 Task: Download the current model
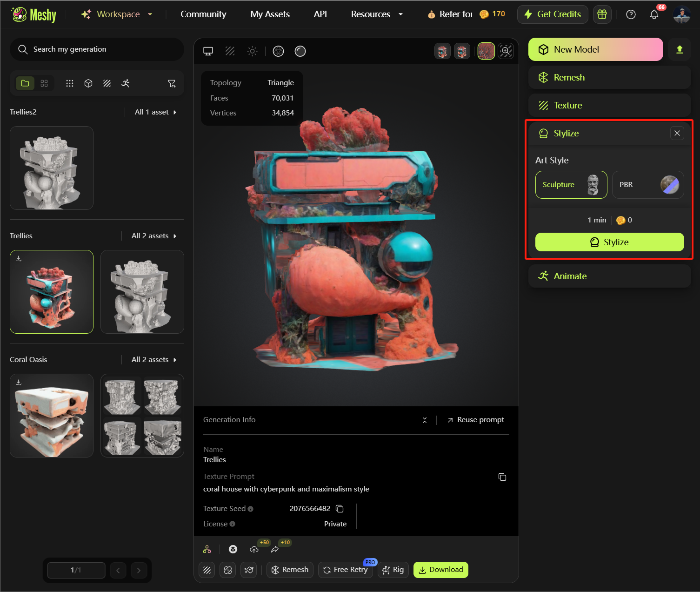pos(440,570)
